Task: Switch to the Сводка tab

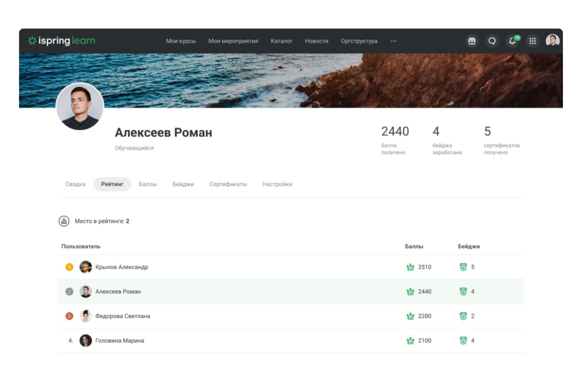Action: click(x=75, y=184)
